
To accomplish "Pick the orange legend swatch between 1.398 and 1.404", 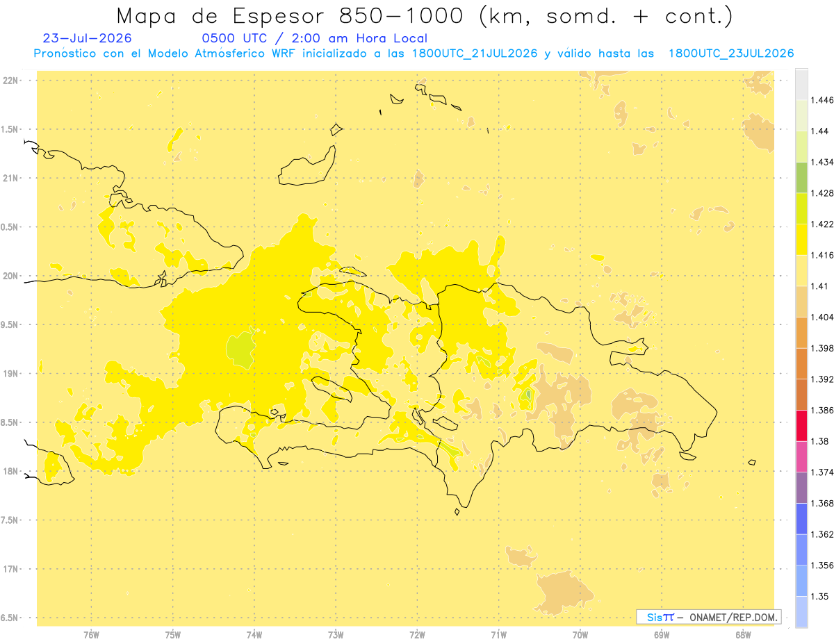I will tap(801, 332).
